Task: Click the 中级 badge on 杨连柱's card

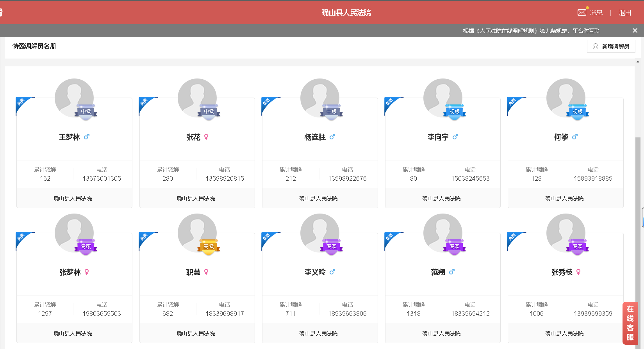Action: (x=332, y=112)
